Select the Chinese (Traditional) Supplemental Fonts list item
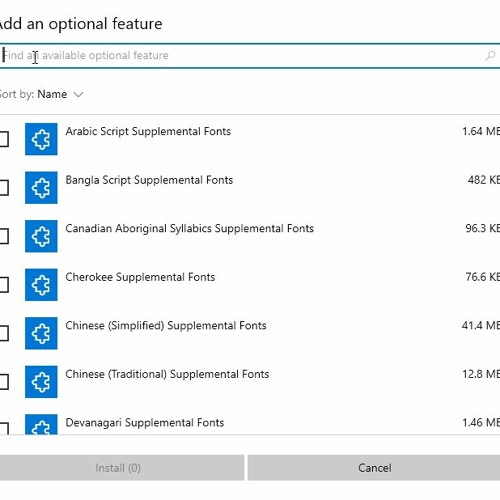The width and height of the screenshot is (500, 500). (250, 382)
